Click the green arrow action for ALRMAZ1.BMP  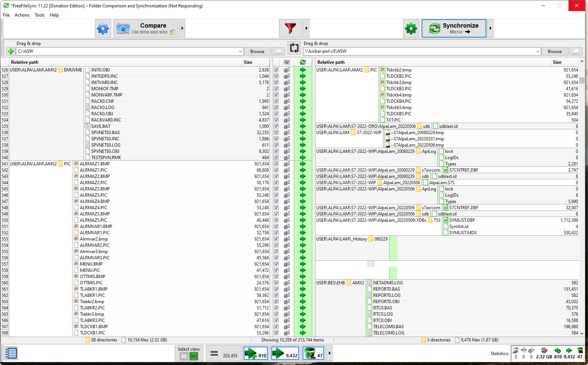click(303, 164)
